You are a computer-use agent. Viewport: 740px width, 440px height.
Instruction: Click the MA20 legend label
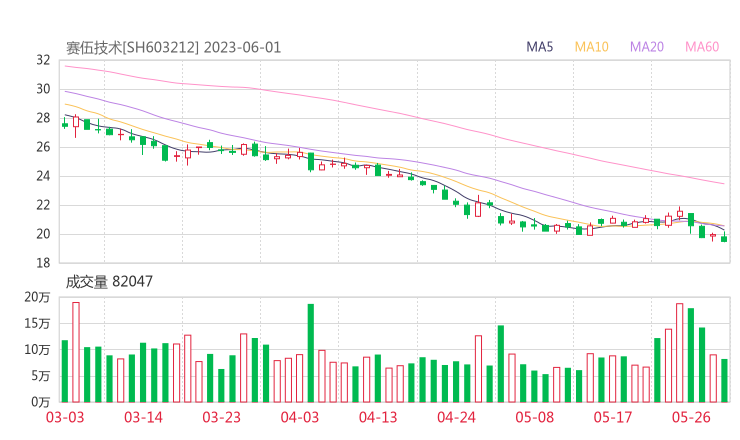pyautogui.click(x=647, y=47)
